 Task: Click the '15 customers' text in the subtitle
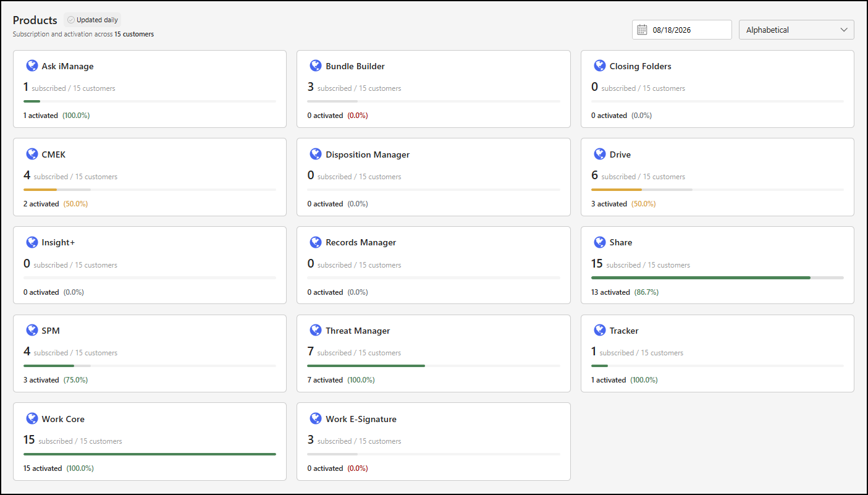(134, 35)
